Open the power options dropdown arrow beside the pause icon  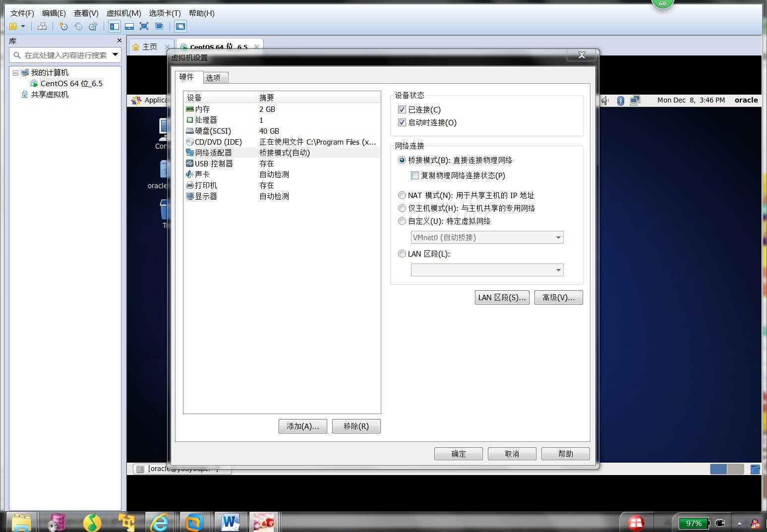[23, 26]
